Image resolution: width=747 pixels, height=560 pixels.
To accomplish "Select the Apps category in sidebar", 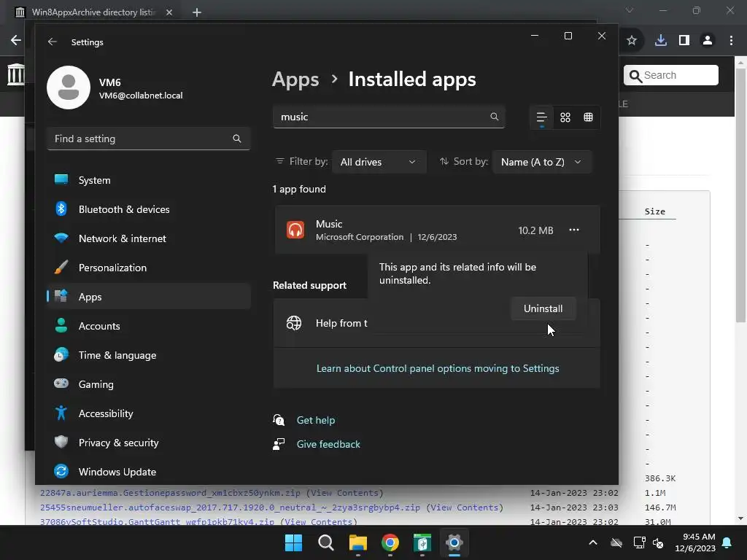I will (148, 297).
